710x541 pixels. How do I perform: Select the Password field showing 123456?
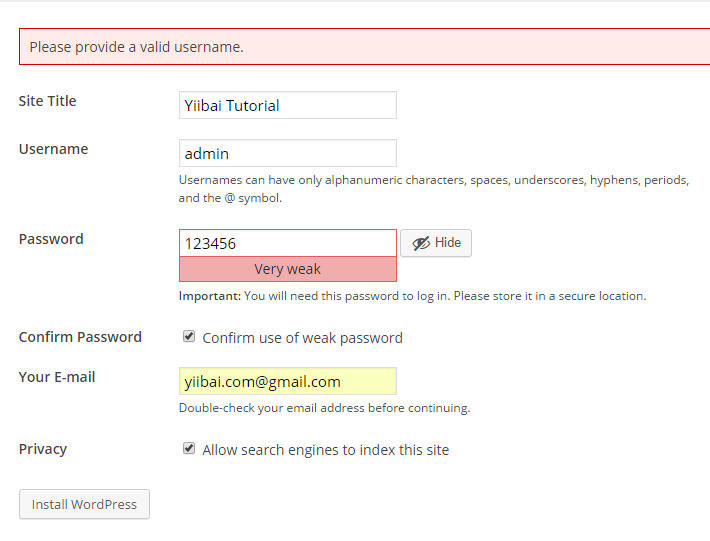click(x=287, y=243)
